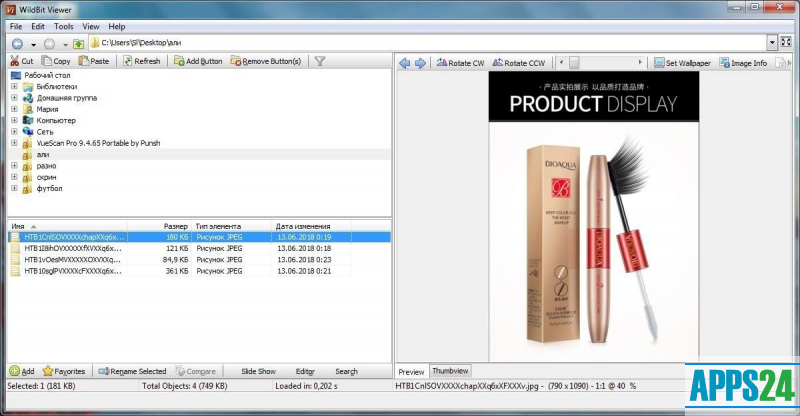Expand the Мария tree node
Viewport: 800px width, 416px height.
[x=14, y=109]
